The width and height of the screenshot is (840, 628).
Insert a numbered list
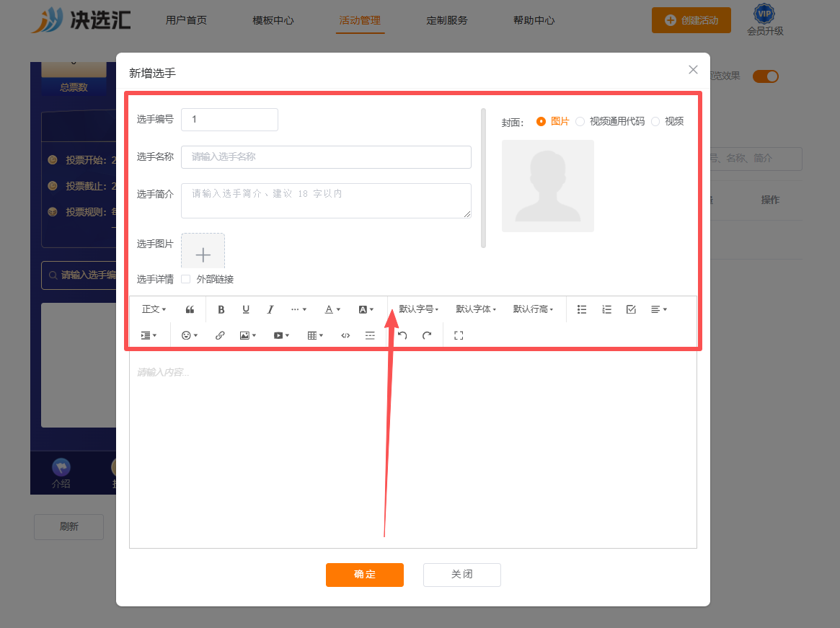(606, 309)
